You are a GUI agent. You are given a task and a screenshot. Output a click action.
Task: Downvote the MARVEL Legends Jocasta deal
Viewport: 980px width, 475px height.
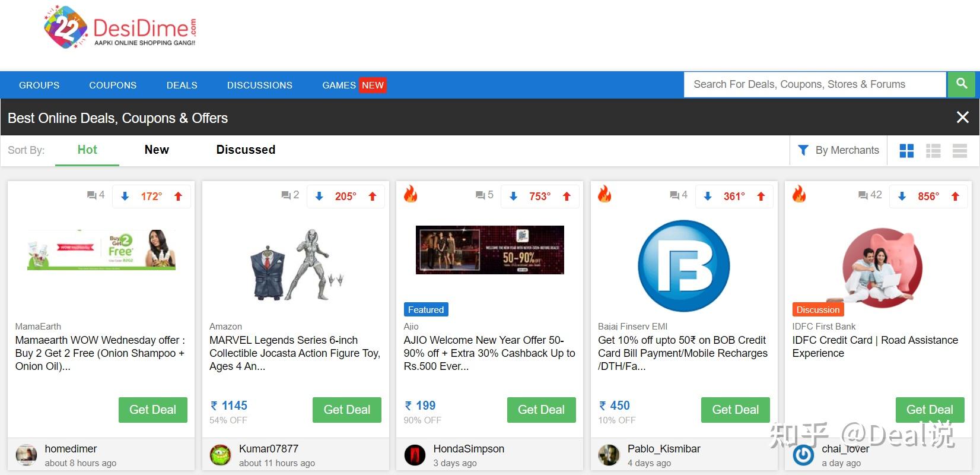319,197
